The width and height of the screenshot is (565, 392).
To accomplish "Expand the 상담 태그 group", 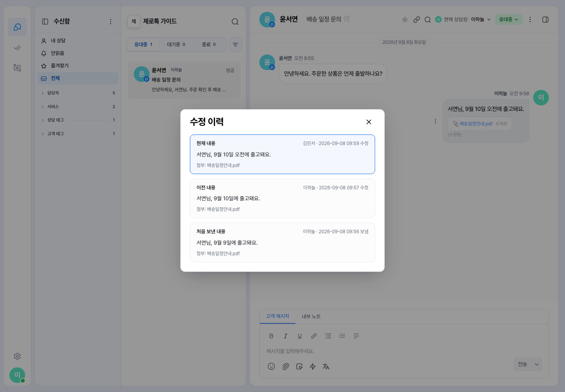I will [x=78, y=120].
